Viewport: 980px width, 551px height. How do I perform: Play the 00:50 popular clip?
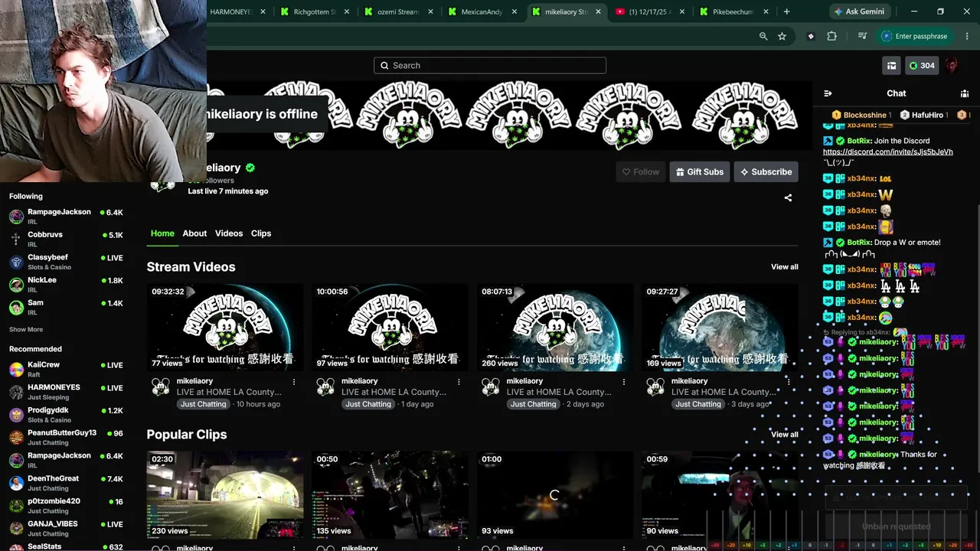[x=390, y=495]
